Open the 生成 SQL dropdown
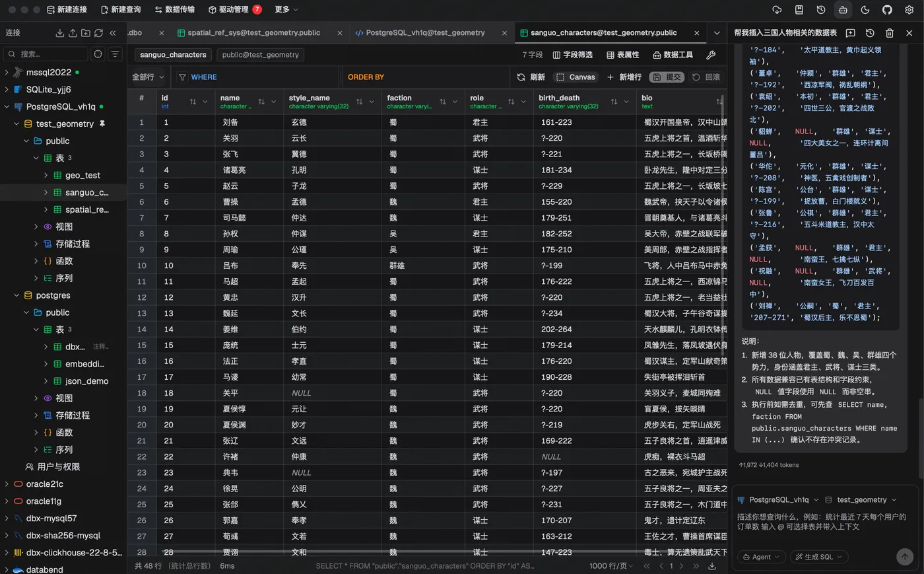 tap(818, 557)
